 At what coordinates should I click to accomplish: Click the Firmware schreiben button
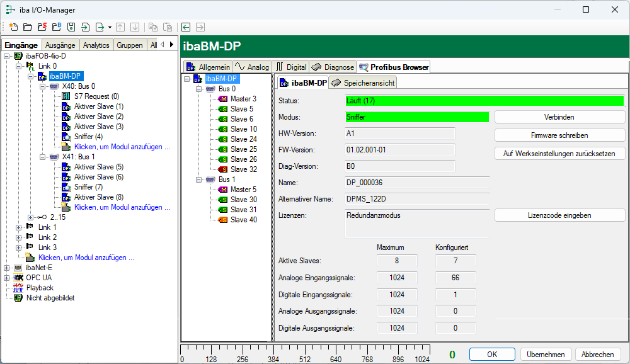click(559, 135)
